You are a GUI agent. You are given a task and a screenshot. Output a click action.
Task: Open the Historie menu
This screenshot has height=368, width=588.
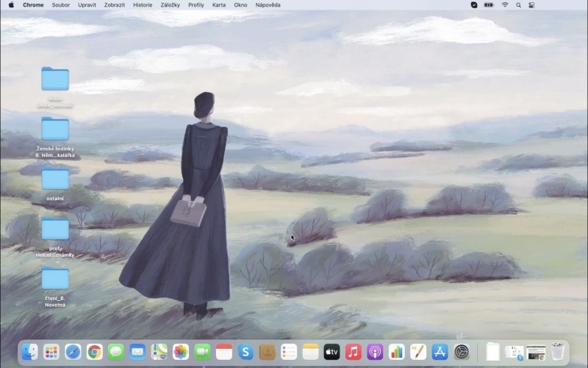[143, 4]
